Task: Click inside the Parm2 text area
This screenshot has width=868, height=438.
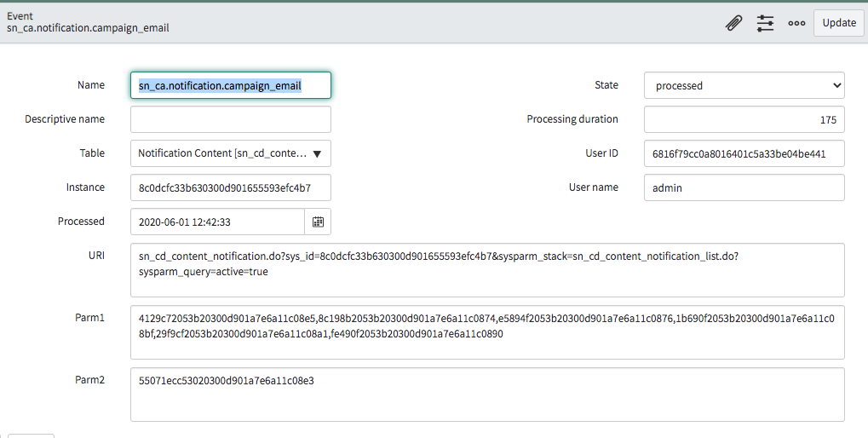Action: click(x=487, y=395)
